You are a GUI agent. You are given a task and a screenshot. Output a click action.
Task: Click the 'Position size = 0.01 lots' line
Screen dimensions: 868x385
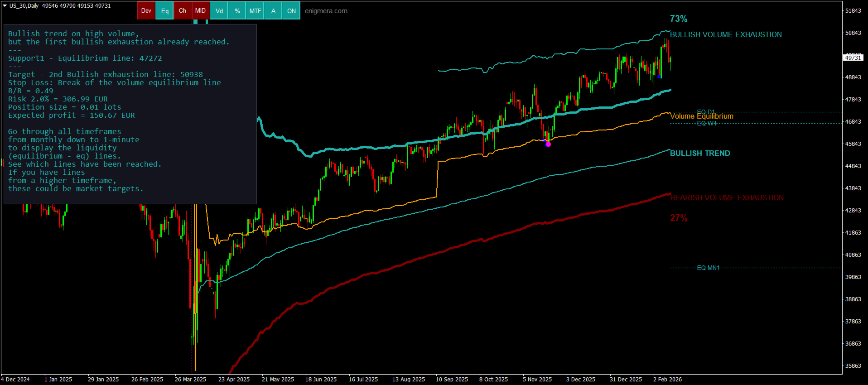tap(65, 107)
